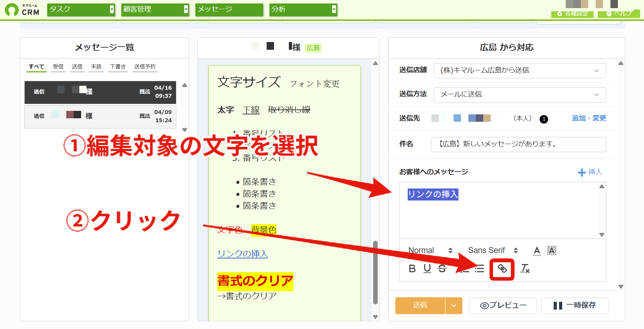This screenshot has width=644, height=329.
Task: Click the clear formatting Tx icon
Action: [525, 269]
